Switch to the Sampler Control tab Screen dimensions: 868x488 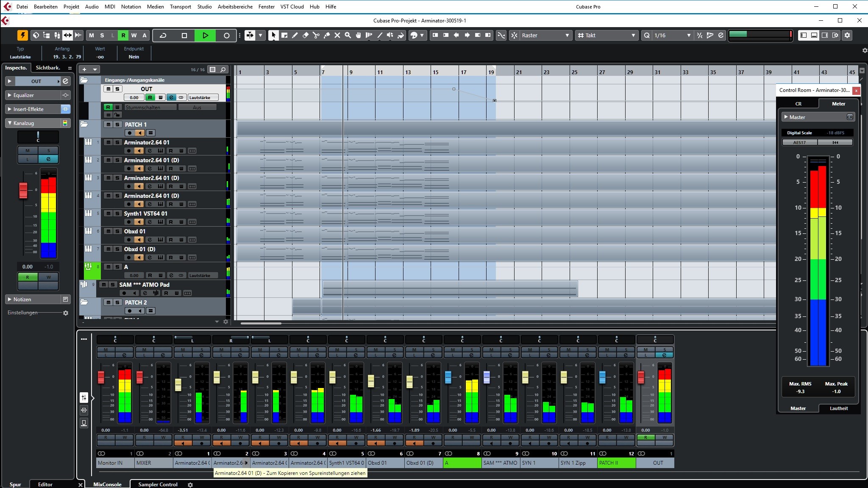(158, 484)
